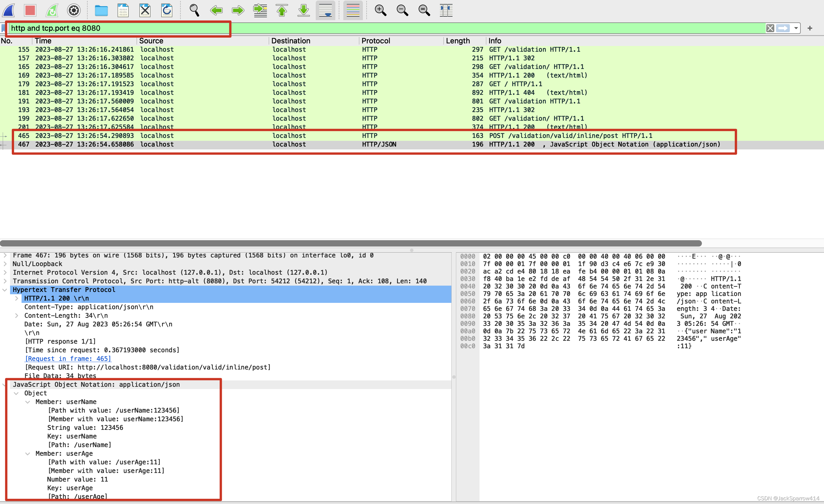The width and height of the screenshot is (824, 504).
Task: Go to specified packet
Action: tap(260, 10)
